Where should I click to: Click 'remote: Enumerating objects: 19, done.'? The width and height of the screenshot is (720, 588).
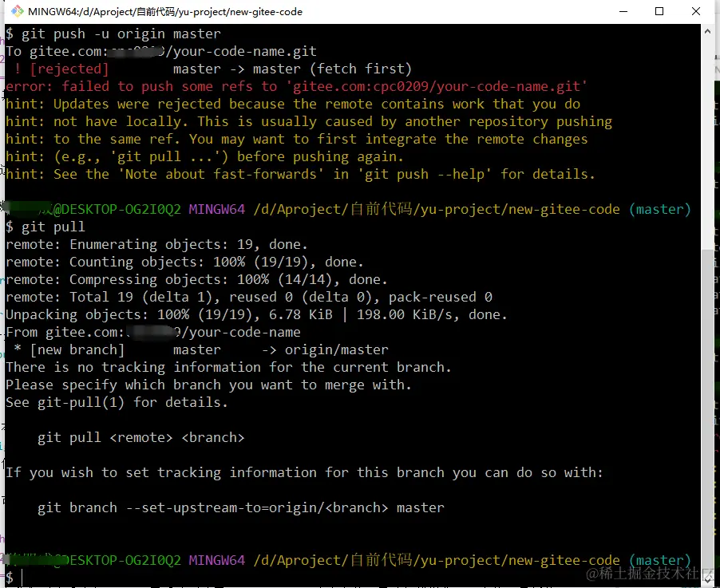point(156,244)
